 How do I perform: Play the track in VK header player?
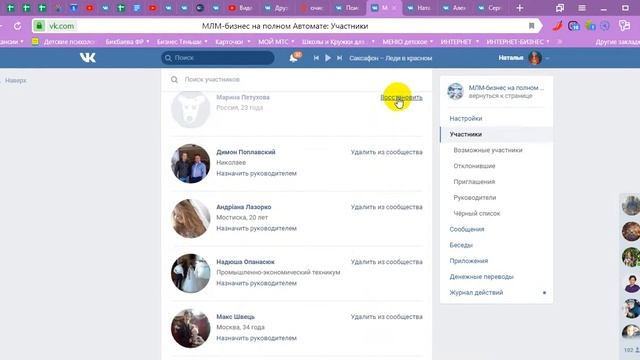(x=328, y=58)
